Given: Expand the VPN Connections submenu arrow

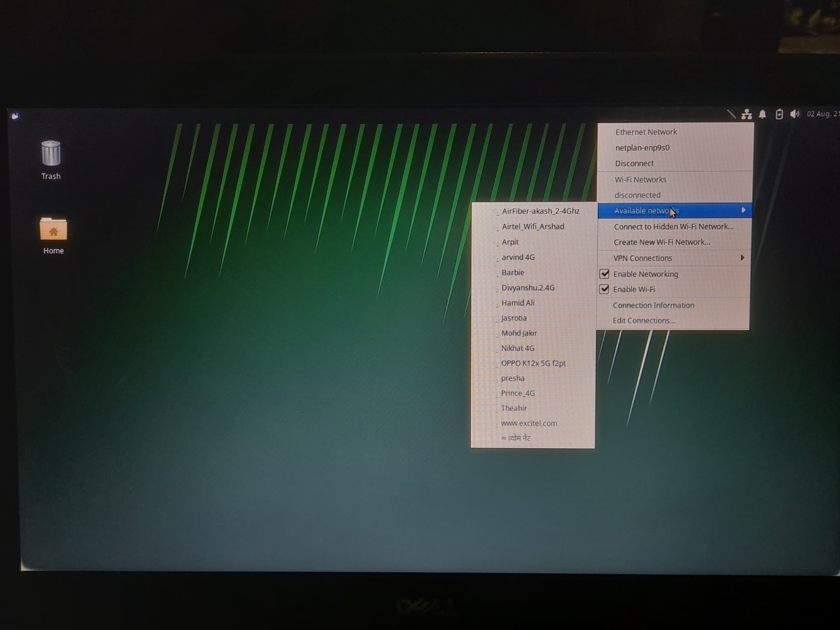Looking at the screenshot, I should [742, 258].
